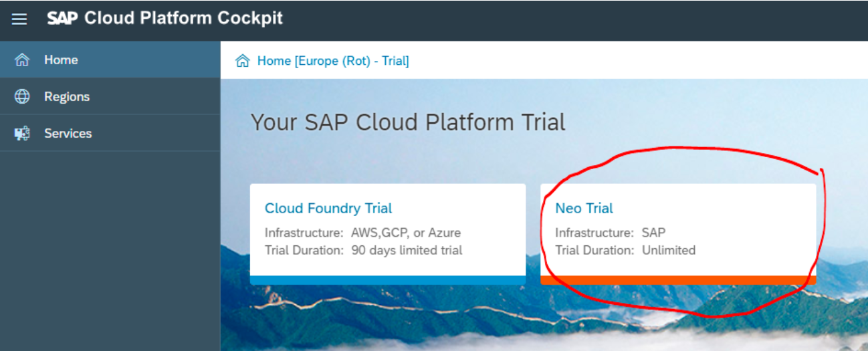The image size is (868, 351).
Task: Click the 'Unlimited' trial duration value
Action: coord(669,250)
